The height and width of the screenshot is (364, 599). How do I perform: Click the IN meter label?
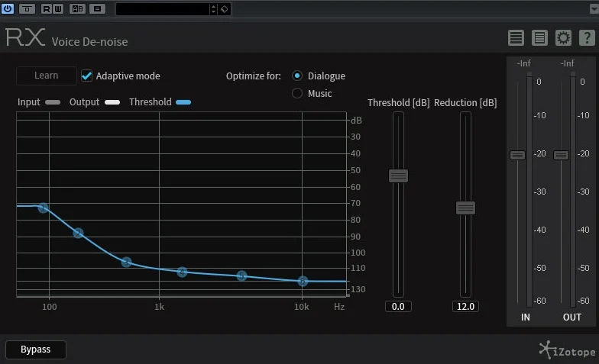(x=526, y=317)
